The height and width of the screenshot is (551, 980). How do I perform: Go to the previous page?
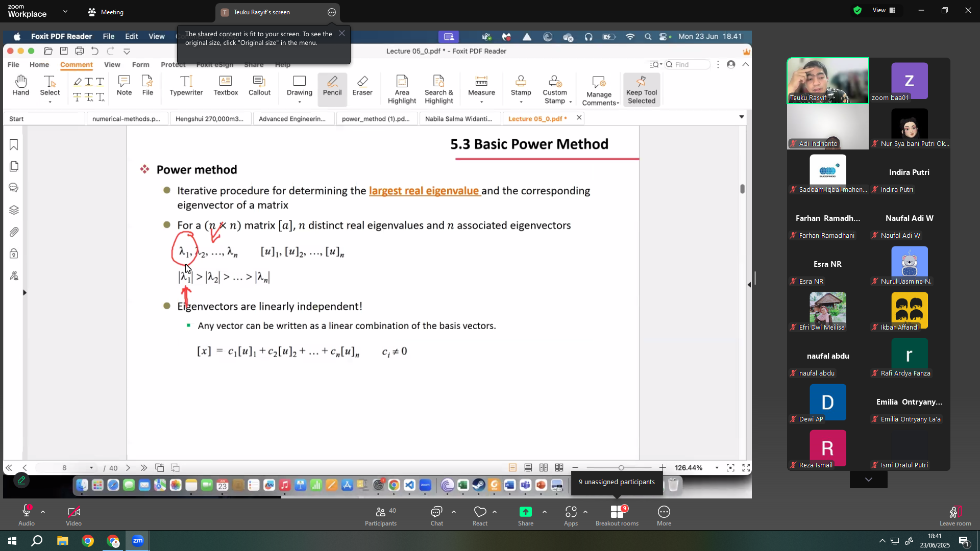click(24, 468)
